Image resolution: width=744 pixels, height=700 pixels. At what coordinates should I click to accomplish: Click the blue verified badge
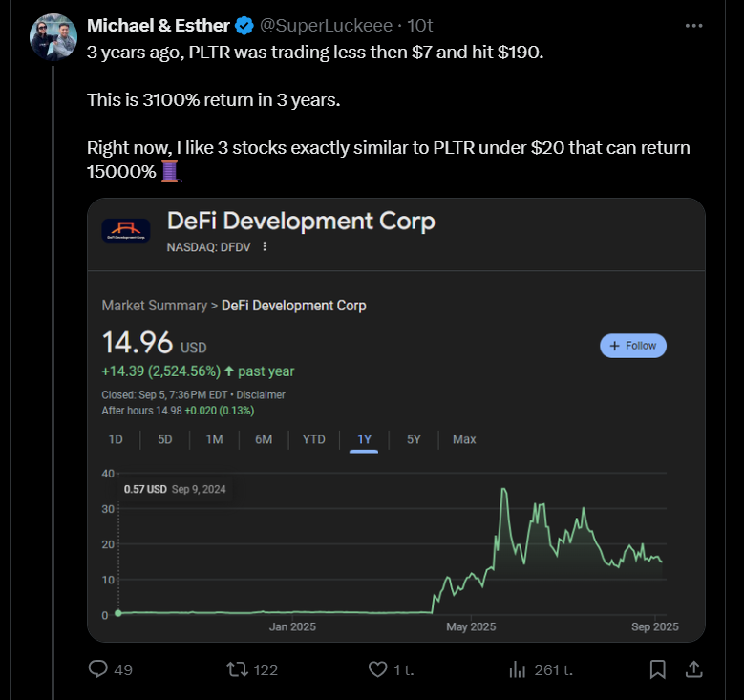coord(244,25)
